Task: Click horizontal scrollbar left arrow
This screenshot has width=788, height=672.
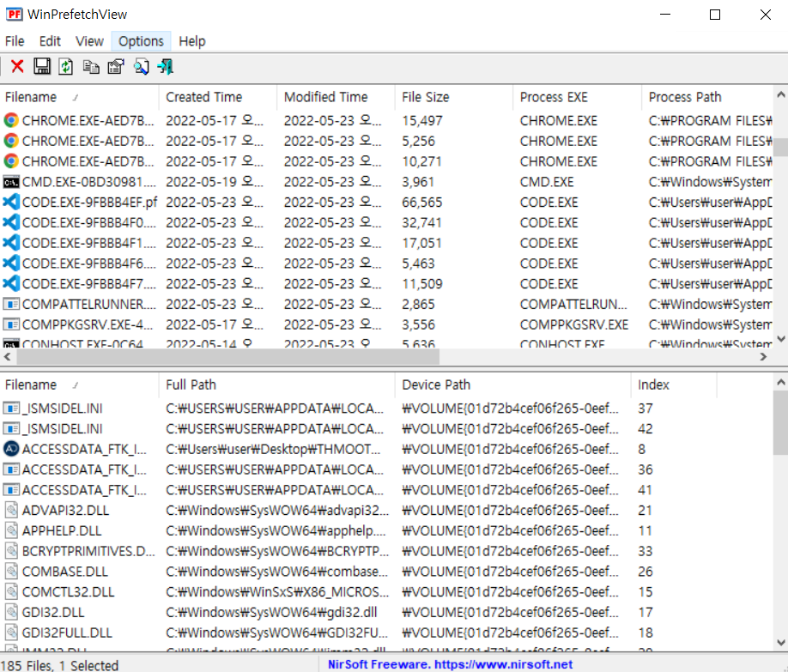Action: (x=8, y=356)
